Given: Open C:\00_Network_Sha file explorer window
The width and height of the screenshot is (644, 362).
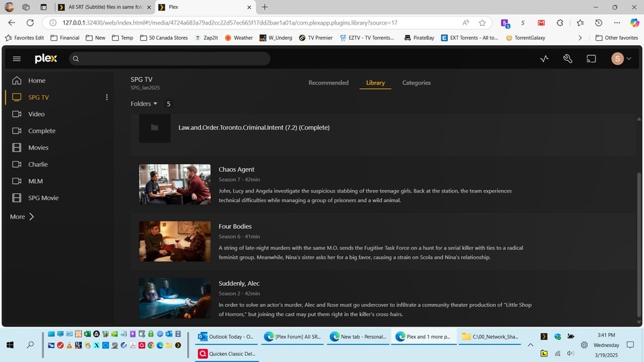Looking at the screenshot, I should click(490, 337).
